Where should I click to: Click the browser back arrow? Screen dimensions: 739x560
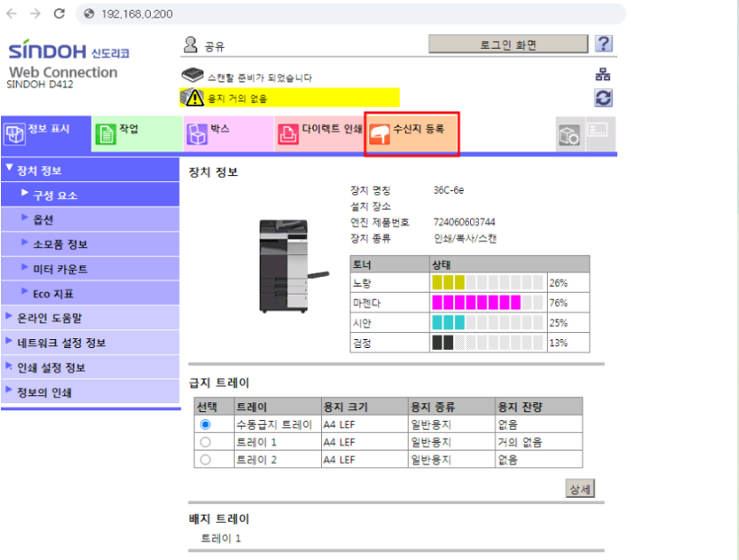click(12, 14)
